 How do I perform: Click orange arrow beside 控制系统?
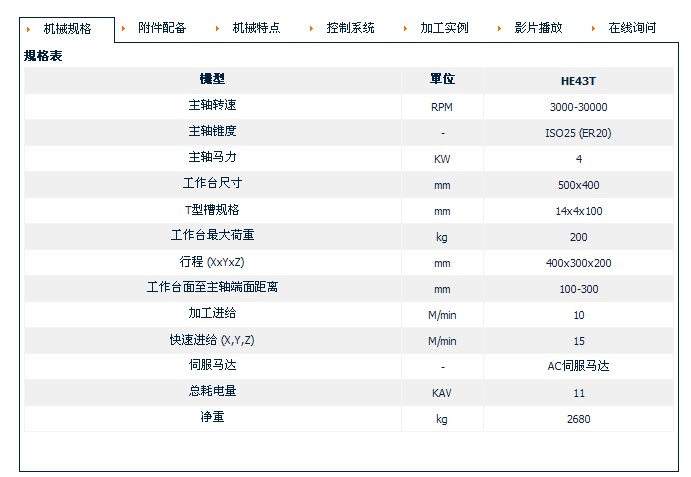coord(312,28)
